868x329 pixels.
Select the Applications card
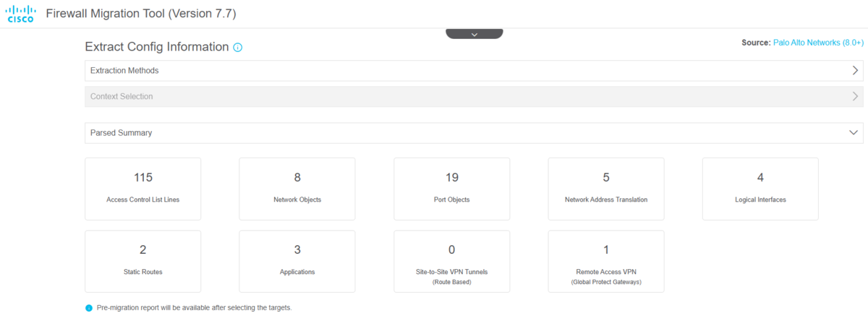297,261
